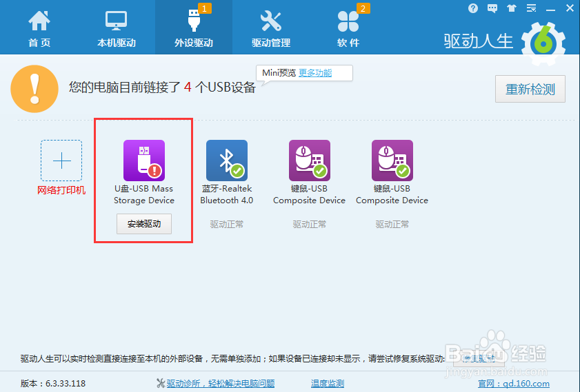The image size is (580, 392).
Task: Open the feedback chat bubble icon
Action: pyautogui.click(x=492, y=8)
